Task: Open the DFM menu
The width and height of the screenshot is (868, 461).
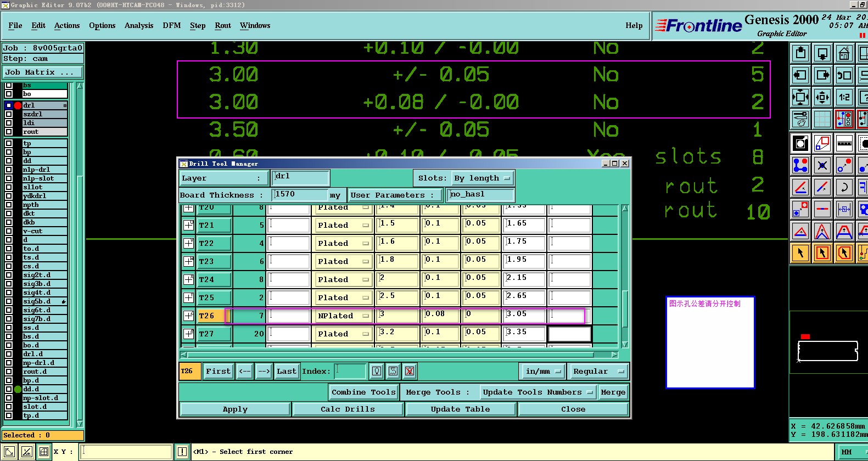Action: [x=172, y=26]
